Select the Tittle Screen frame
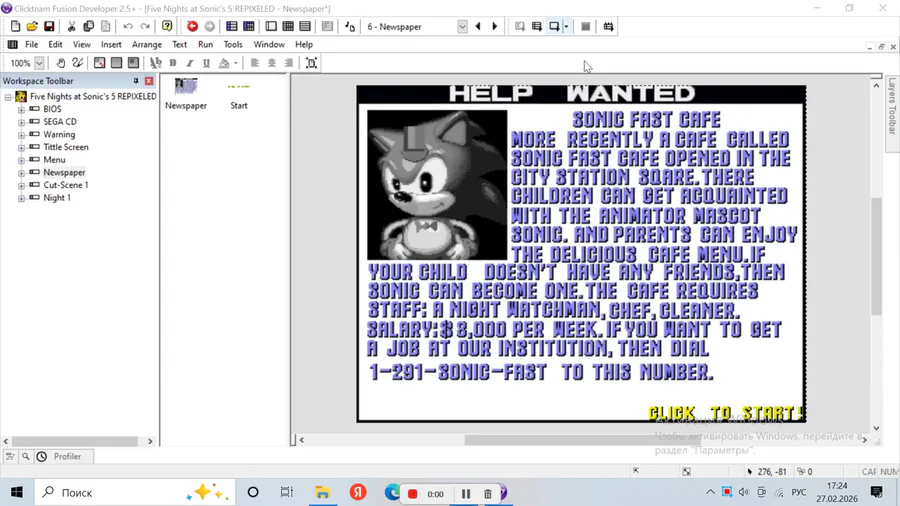This screenshot has height=506, width=900. click(66, 147)
